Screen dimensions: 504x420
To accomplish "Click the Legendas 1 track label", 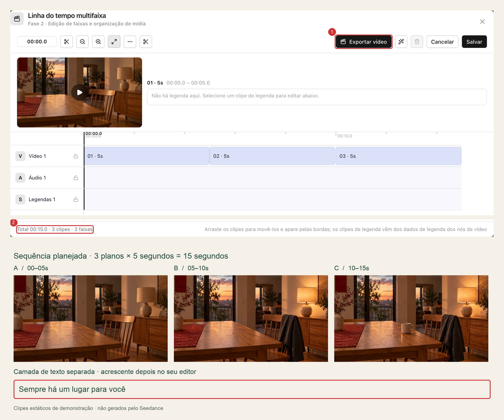I will pyautogui.click(x=42, y=199).
